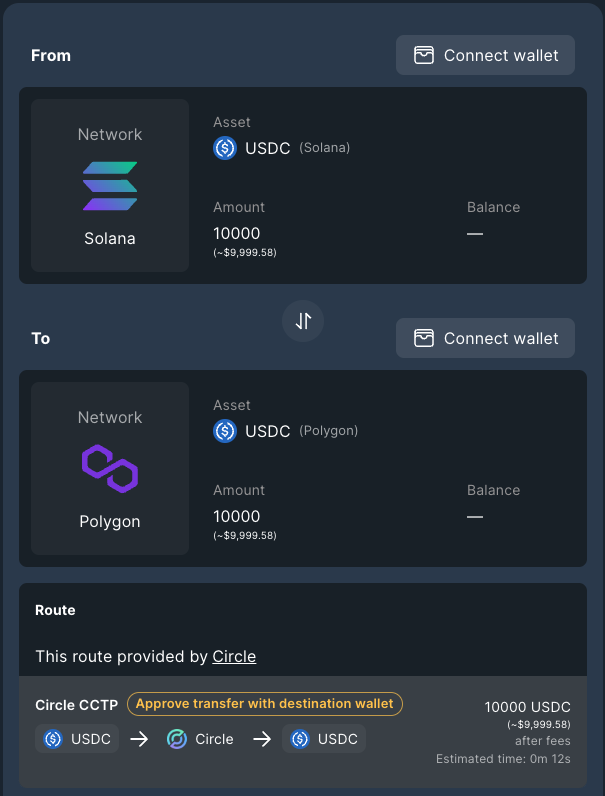Click the From amount field showing 10000
Screen dimensions: 605x796
pyautogui.click(x=237, y=234)
